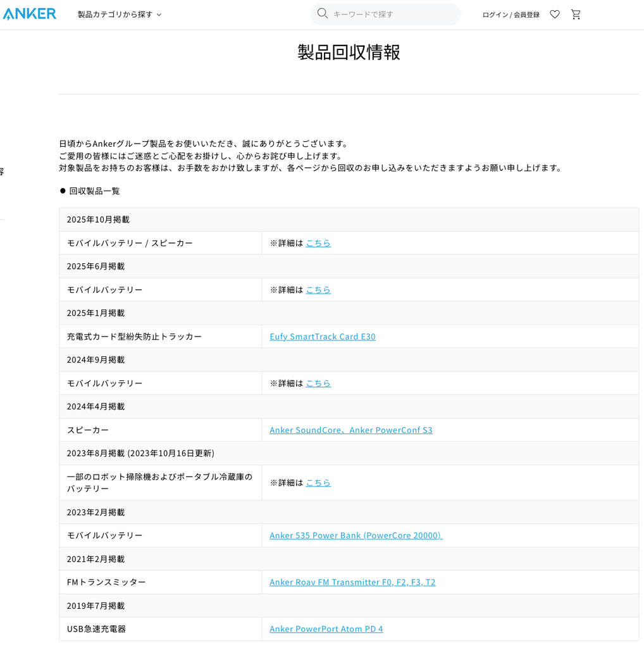Click the 製品回収情報 page heading

(349, 52)
